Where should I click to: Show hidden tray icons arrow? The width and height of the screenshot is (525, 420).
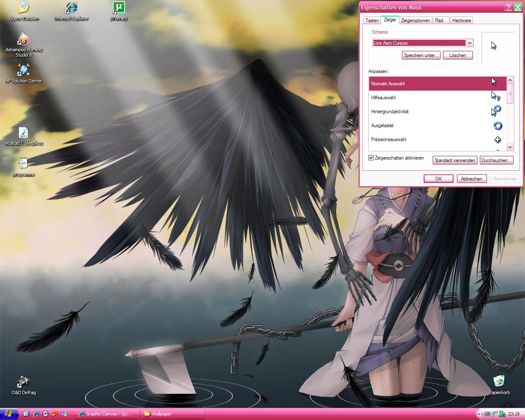pyautogui.click(x=479, y=414)
